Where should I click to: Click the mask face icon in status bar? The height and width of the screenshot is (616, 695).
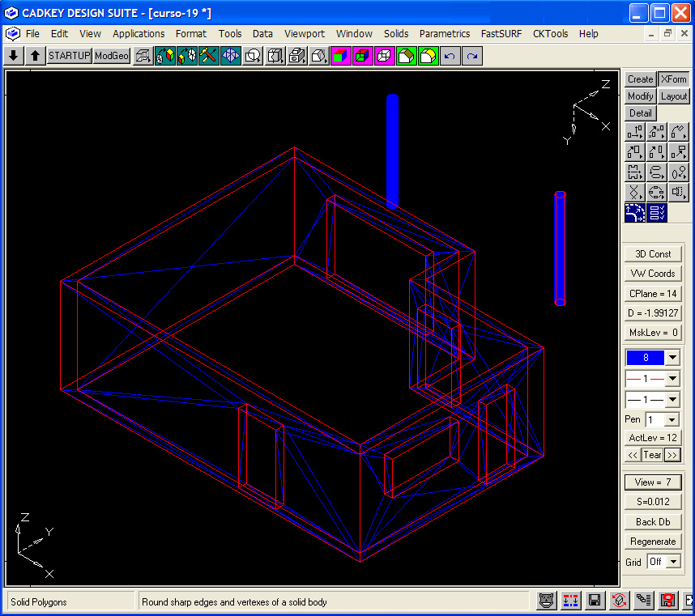tap(546, 601)
